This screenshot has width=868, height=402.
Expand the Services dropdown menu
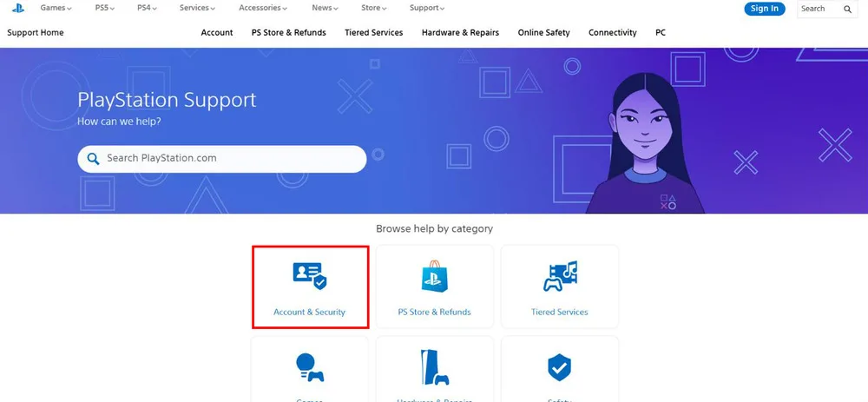(197, 8)
